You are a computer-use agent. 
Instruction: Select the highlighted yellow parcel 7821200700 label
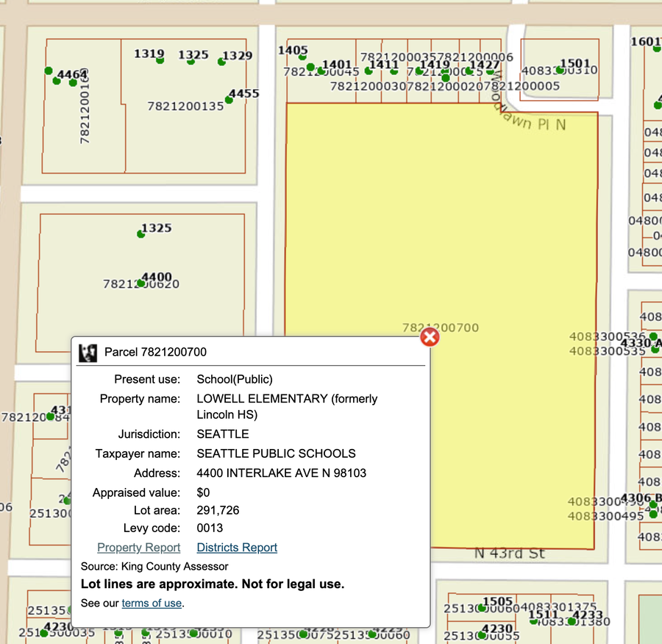[x=441, y=328]
